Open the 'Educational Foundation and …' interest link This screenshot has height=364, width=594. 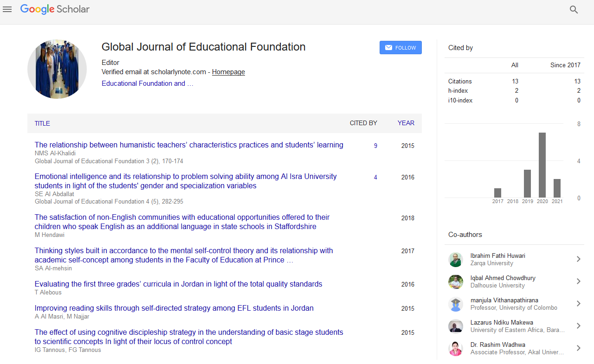(x=147, y=83)
